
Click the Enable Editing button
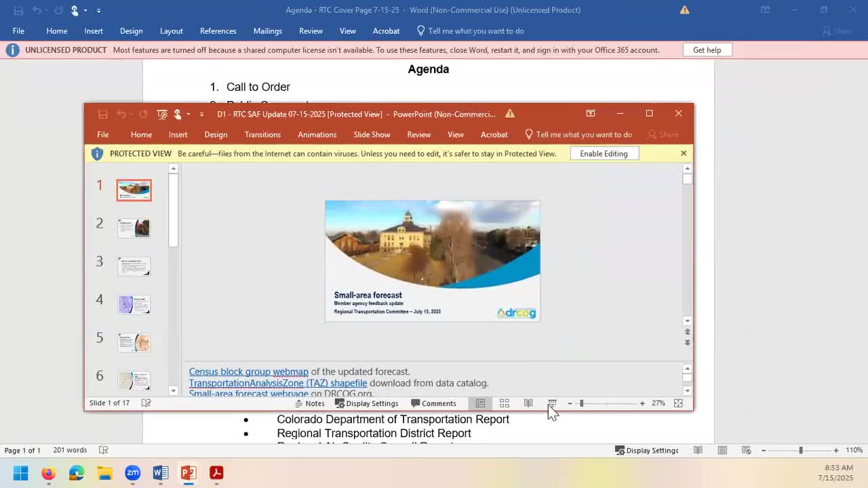(x=604, y=154)
